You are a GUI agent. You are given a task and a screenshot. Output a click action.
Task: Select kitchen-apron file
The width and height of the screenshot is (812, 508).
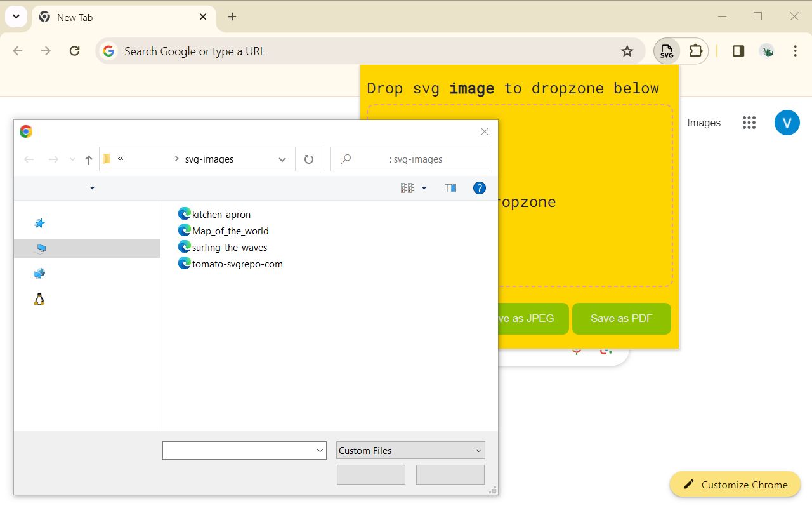tap(221, 215)
